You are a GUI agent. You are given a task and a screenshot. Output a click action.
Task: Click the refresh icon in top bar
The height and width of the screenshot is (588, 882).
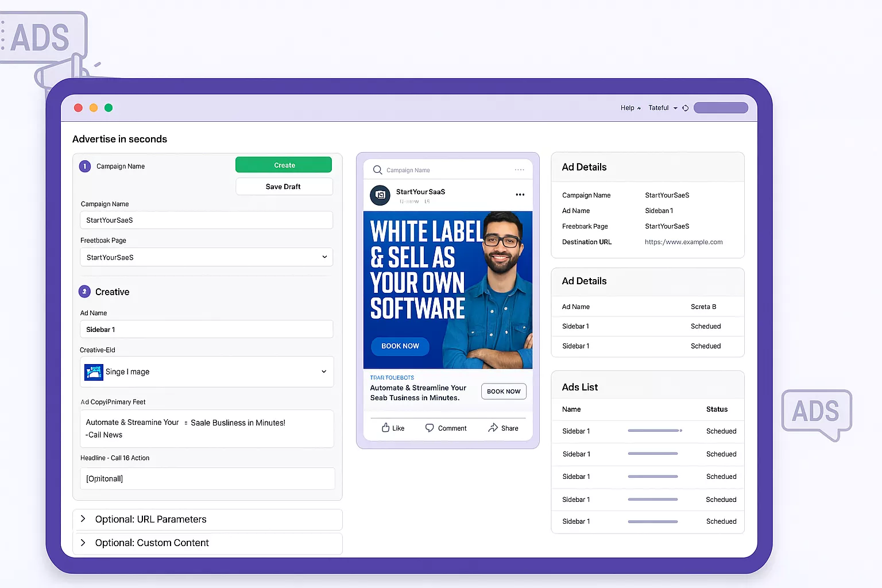click(685, 108)
